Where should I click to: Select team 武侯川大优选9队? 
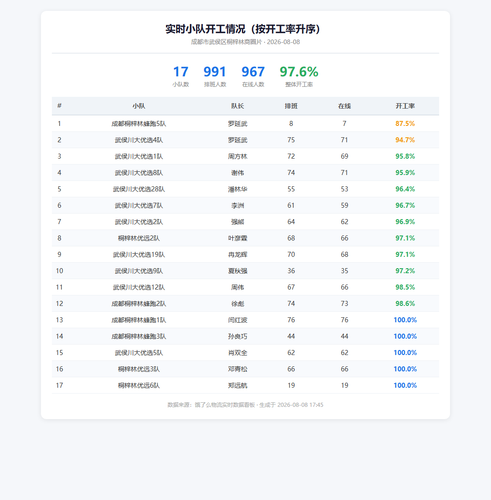pyautogui.click(x=139, y=271)
